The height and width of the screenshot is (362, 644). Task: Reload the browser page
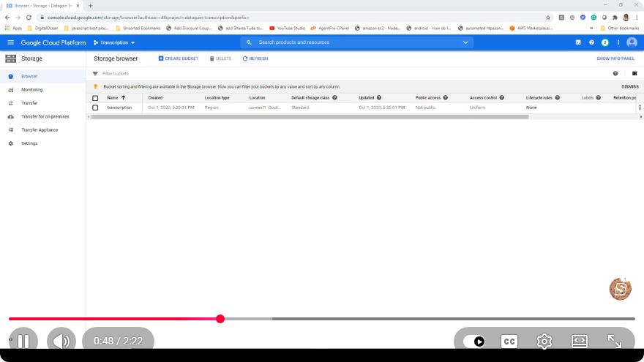pyautogui.click(x=29, y=18)
